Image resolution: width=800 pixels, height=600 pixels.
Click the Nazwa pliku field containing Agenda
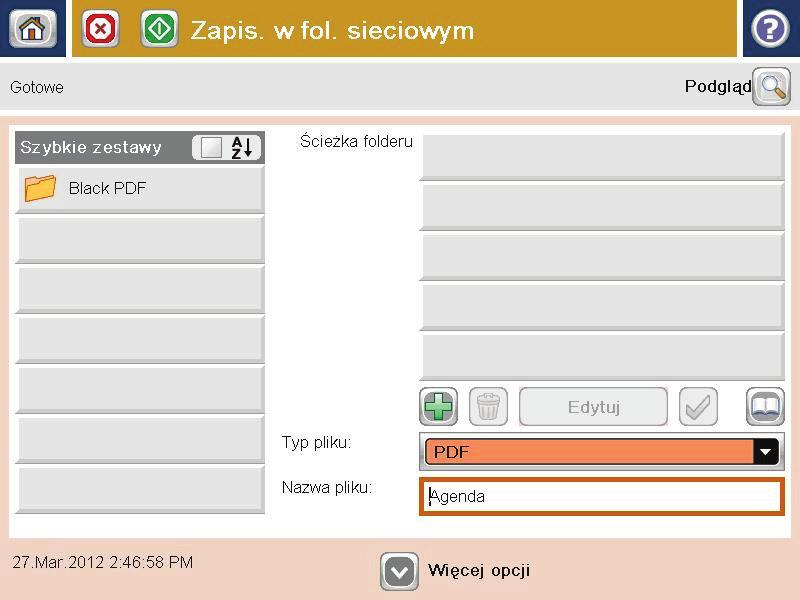[602, 496]
